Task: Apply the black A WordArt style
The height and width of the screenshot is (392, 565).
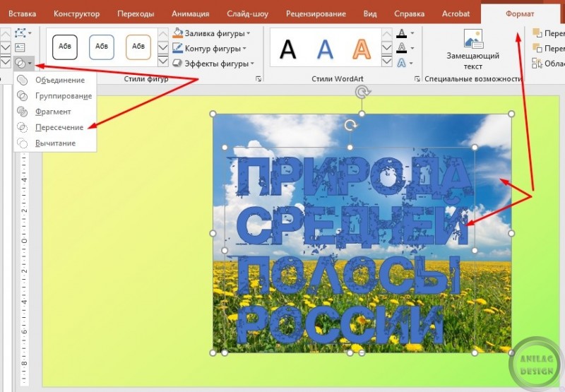Action: click(x=288, y=49)
